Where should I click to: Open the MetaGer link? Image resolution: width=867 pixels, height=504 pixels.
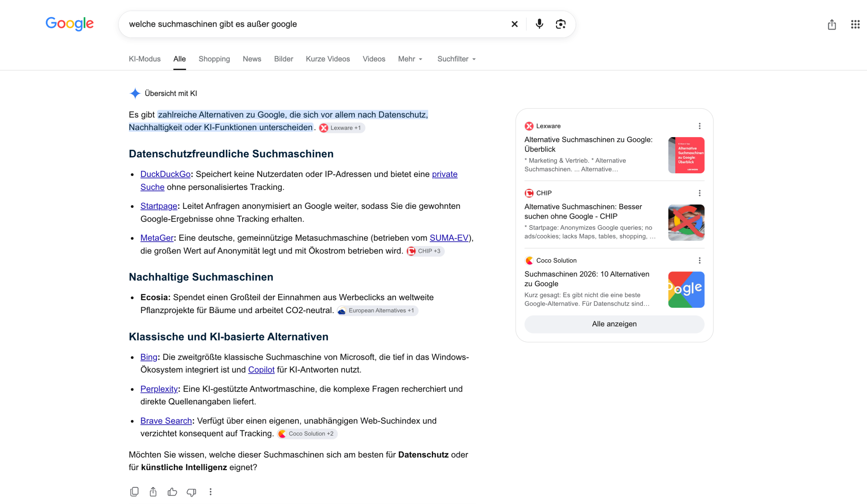(x=157, y=238)
